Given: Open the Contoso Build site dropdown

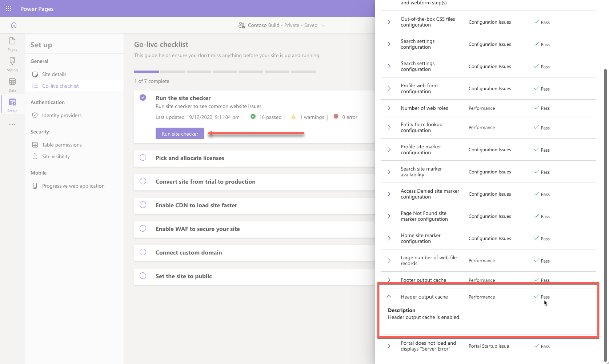Looking at the screenshot, I should pos(323,25).
